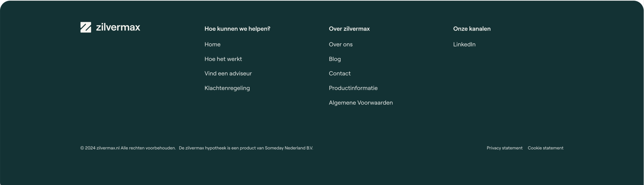Click the zilvermax logo icon
Screen dimensions: 644x185
tap(86, 27)
